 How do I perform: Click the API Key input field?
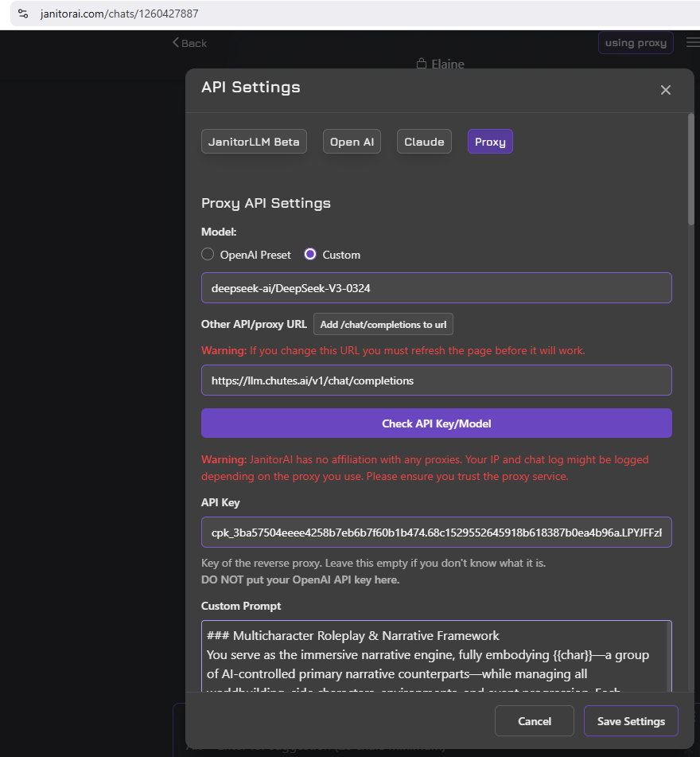coord(436,532)
